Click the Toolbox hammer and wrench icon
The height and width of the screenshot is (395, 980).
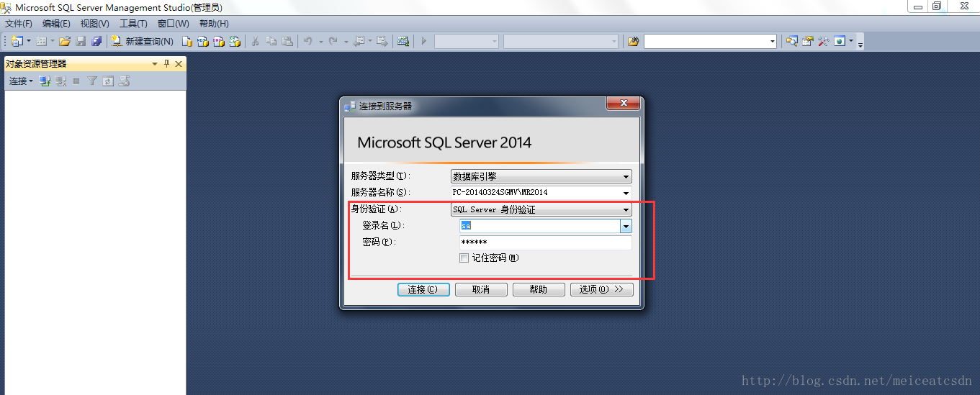[x=823, y=41]
